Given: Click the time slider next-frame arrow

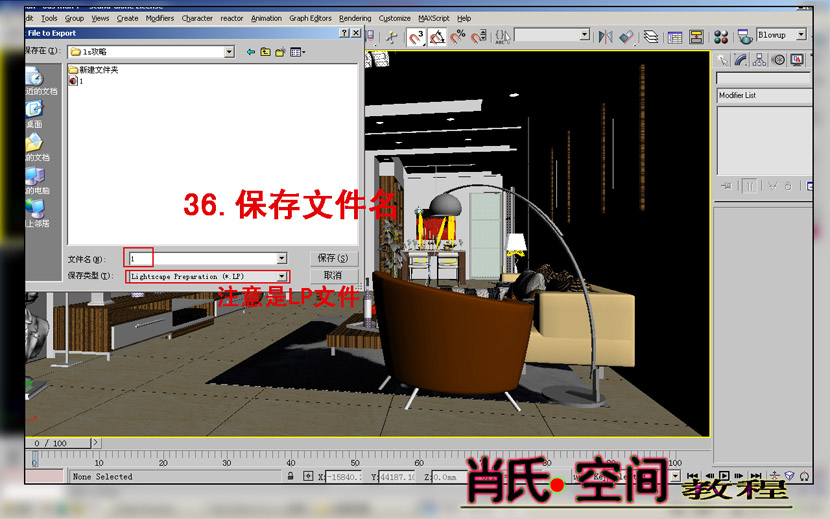Looking at the screenshot, I should click(95, 443).
